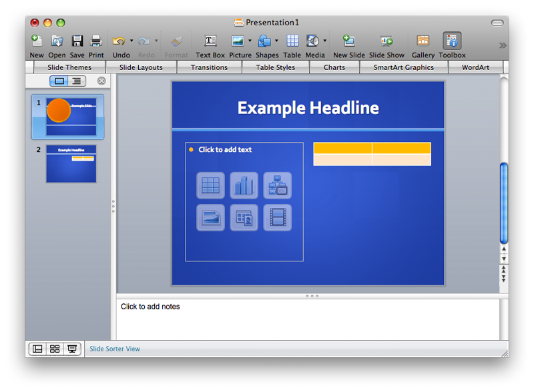Open the Undo history dropdown arrow
534x392 pixels.
[131, 41]
